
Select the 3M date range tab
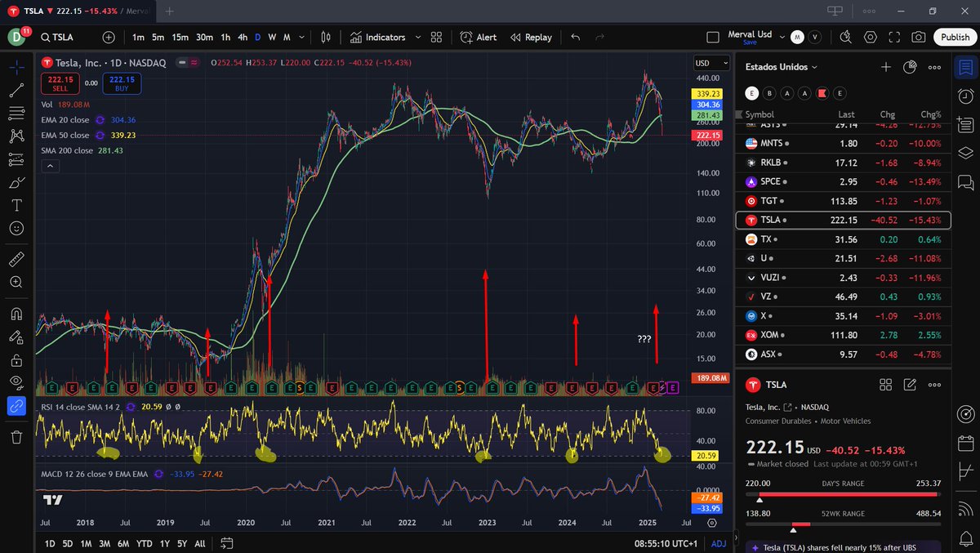[x=105, y=543]
